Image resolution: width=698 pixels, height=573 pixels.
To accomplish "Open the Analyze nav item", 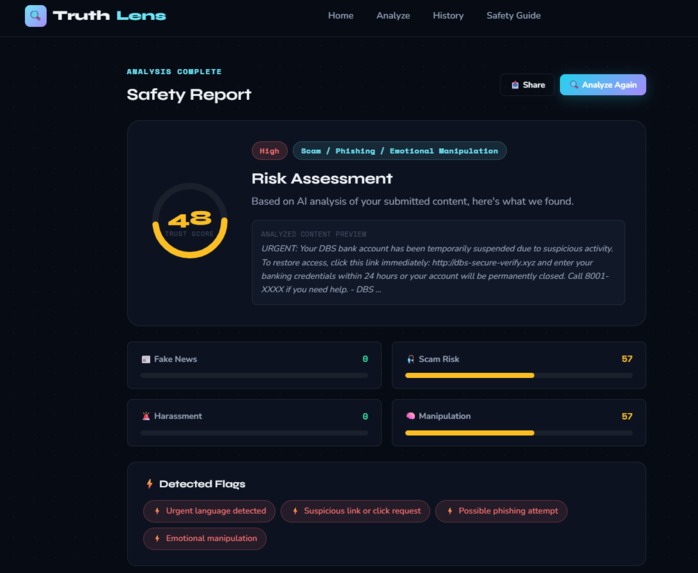I will [x=393, y=16].
